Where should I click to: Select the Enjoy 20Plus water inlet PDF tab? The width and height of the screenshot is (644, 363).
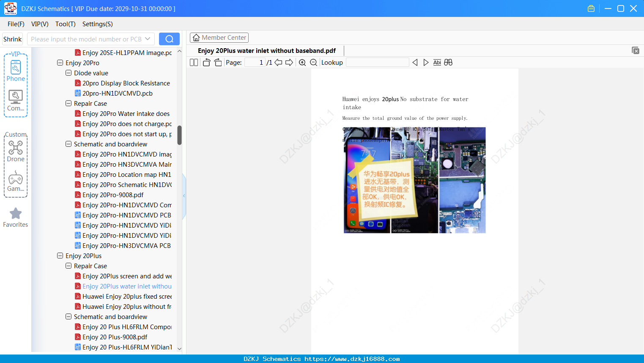click(267, 51)
